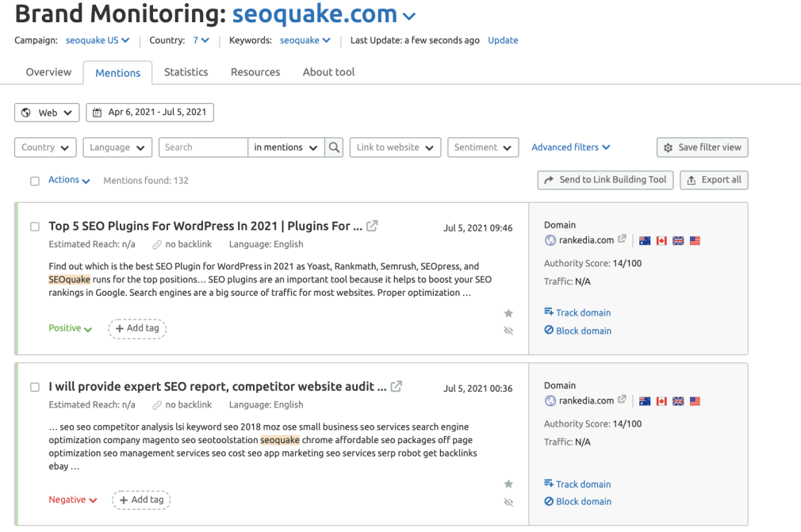Click Canada flag in first mention card

point(661,240)
